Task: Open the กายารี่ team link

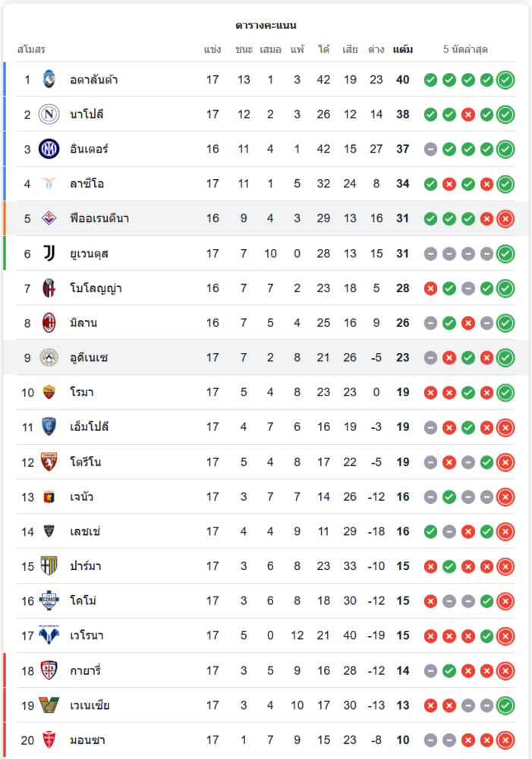Action: 86,671
